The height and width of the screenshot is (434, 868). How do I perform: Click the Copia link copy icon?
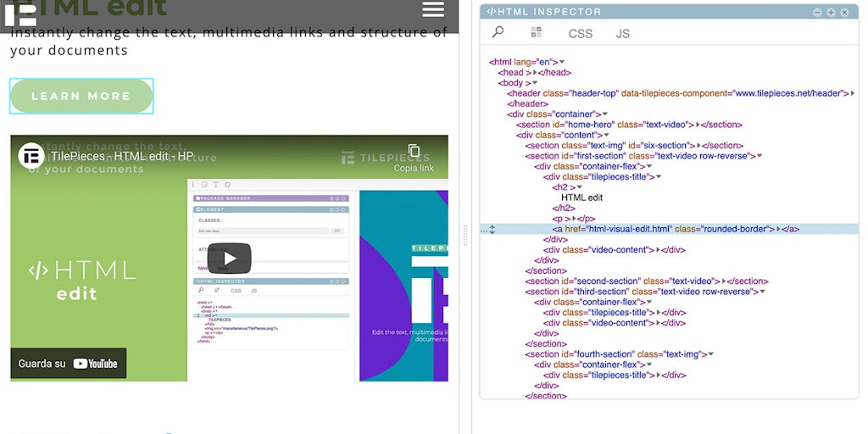pyautogui.click(x=414, y=151)
